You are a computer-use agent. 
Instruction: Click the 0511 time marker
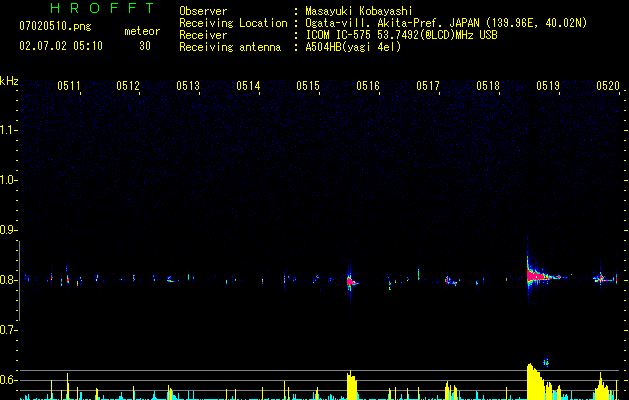(69, 86)
